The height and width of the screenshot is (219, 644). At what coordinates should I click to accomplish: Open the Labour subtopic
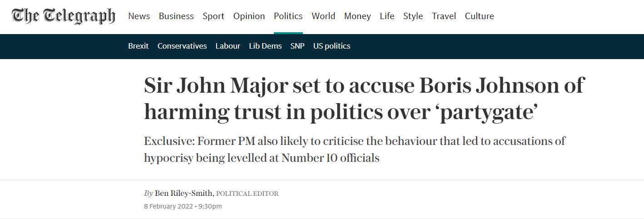pos(228,46)
